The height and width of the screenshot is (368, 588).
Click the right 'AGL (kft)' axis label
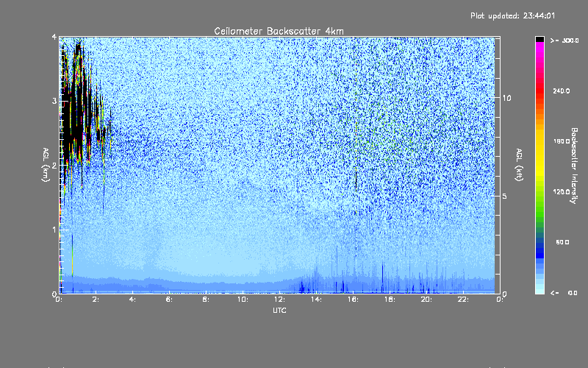pyautogui.click(x=520, y=165)
